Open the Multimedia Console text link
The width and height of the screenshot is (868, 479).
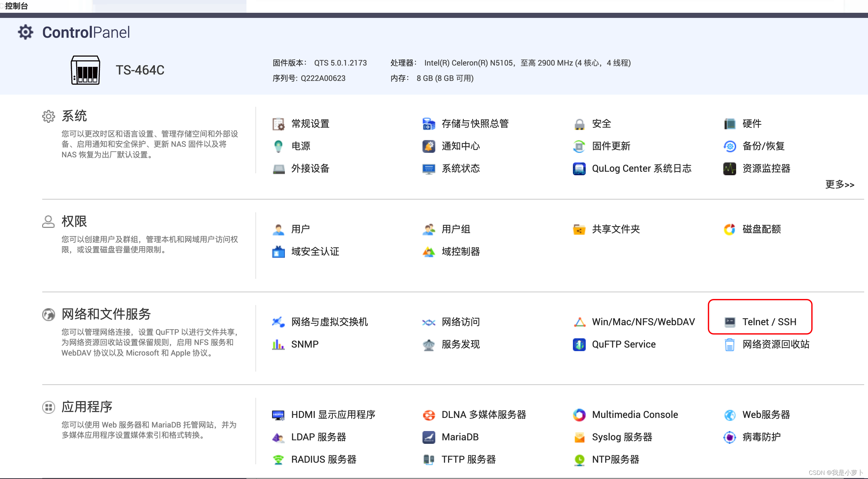coord(635,415)
